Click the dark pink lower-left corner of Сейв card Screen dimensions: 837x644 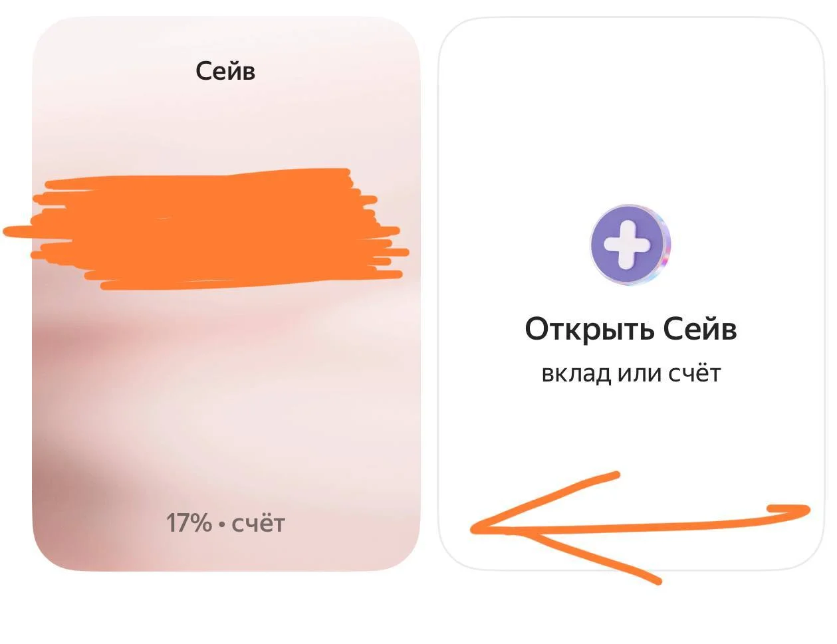coord(63,505)
